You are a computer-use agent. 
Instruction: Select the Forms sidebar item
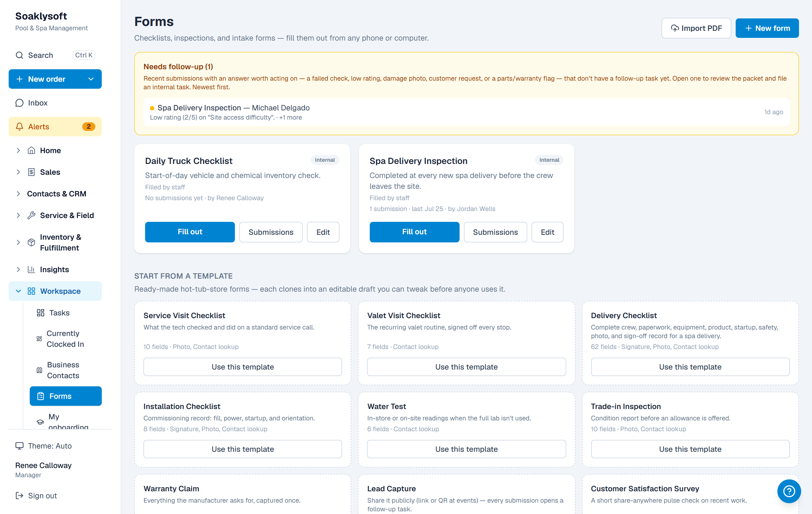tap(66, 396)
